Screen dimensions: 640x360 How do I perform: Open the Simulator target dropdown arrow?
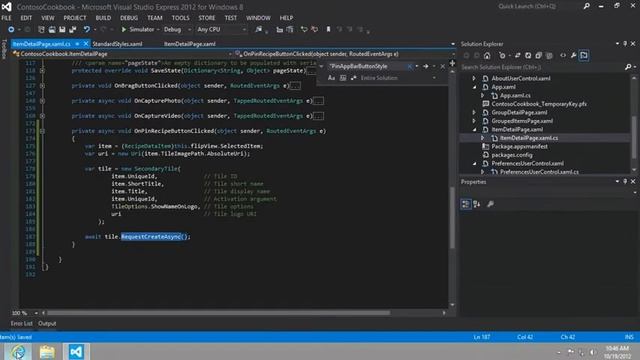pyautogui.click(x=158, y=29)
